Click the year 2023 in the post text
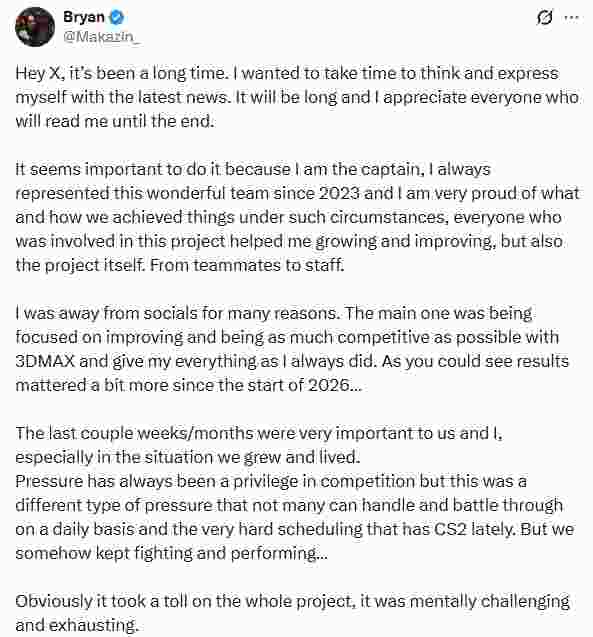Image resolution: width=593 pixels, height=637 pixels. (339, 193)
